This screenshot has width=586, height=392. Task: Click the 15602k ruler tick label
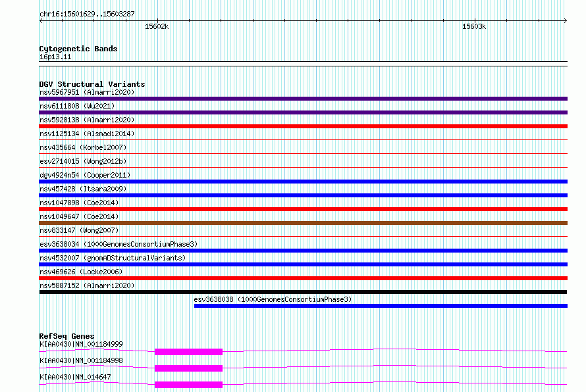[157, 26]
